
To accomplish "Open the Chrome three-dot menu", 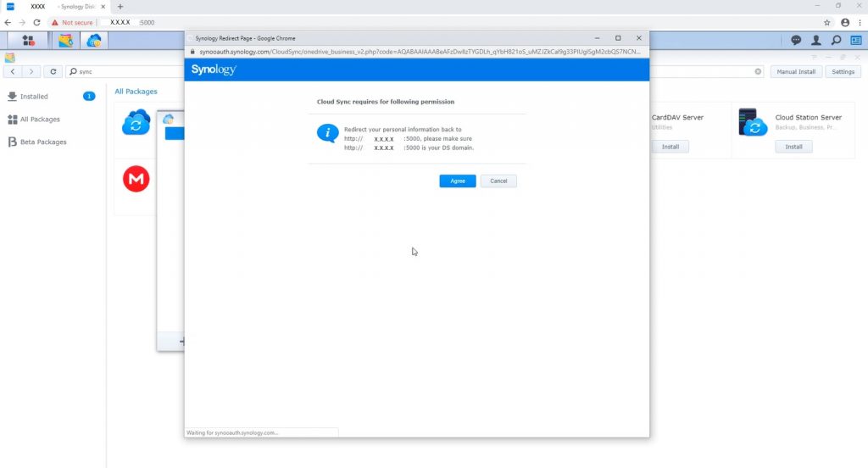I will pyautogui.click(x=860, y=23).
